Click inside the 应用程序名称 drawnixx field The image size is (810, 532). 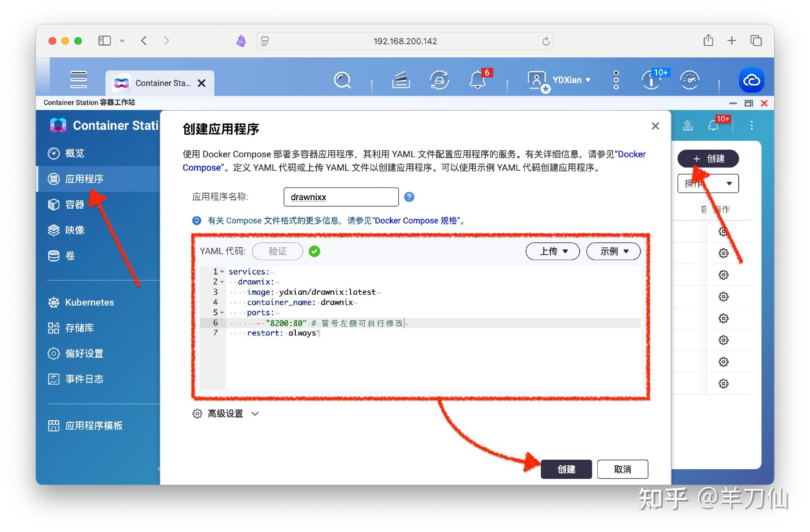click(341, 197)
